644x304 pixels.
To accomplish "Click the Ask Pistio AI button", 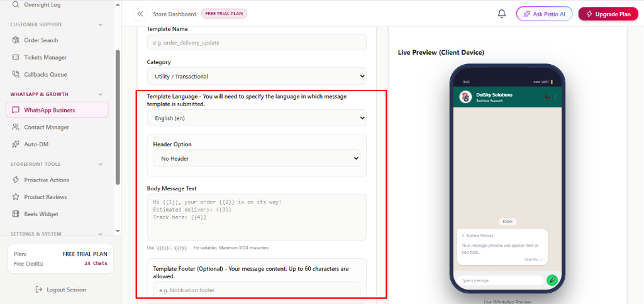I will coord(544,14).
